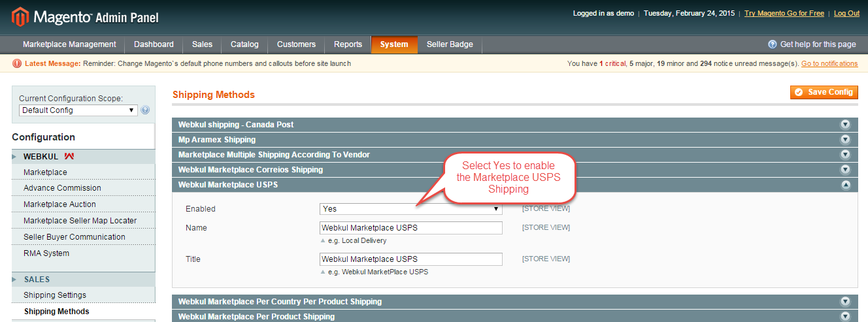Viewport: 868px width, 322px height.
Task: Open RMA System configuration
Action: pyautogui.click(x=84, y=253)
